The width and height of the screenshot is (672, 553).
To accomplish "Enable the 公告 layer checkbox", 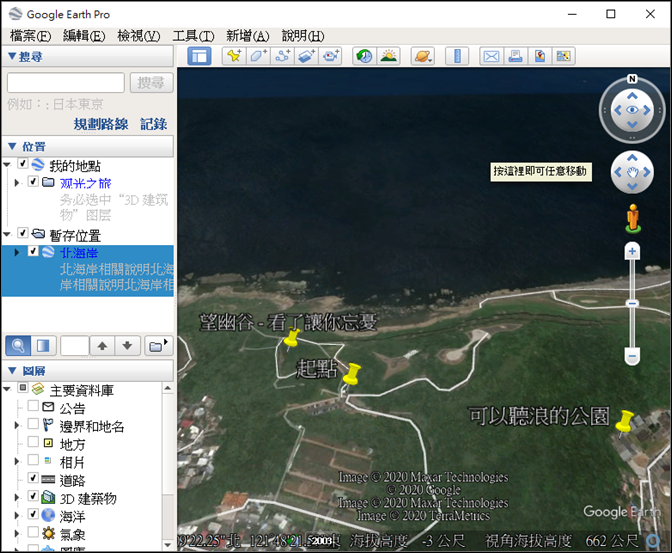I will point(33,408).
